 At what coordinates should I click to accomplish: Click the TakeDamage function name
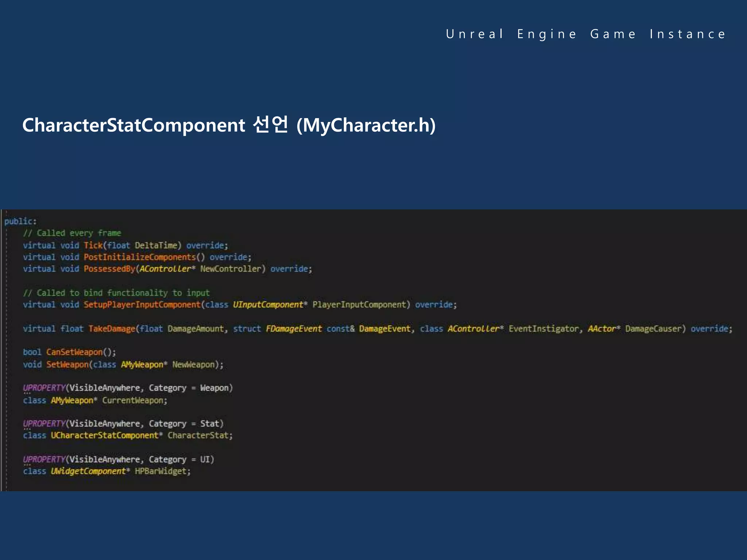(x=112, y=328)
